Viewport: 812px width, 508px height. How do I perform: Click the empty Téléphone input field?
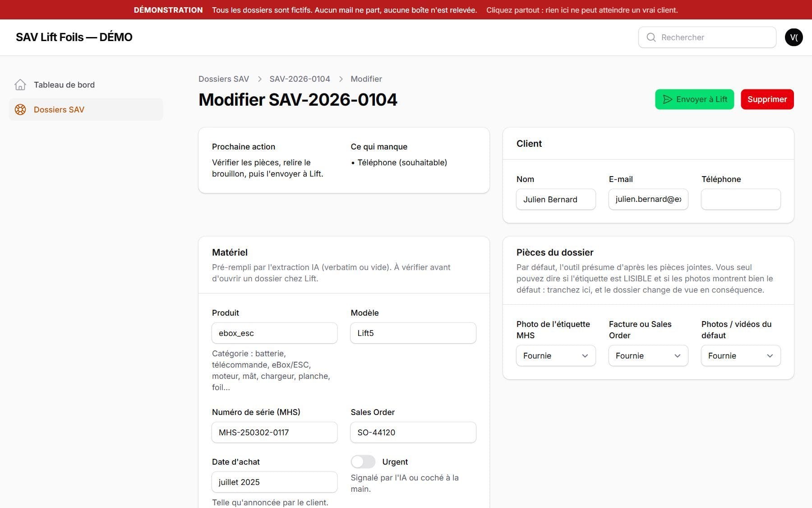click(741, 200)
